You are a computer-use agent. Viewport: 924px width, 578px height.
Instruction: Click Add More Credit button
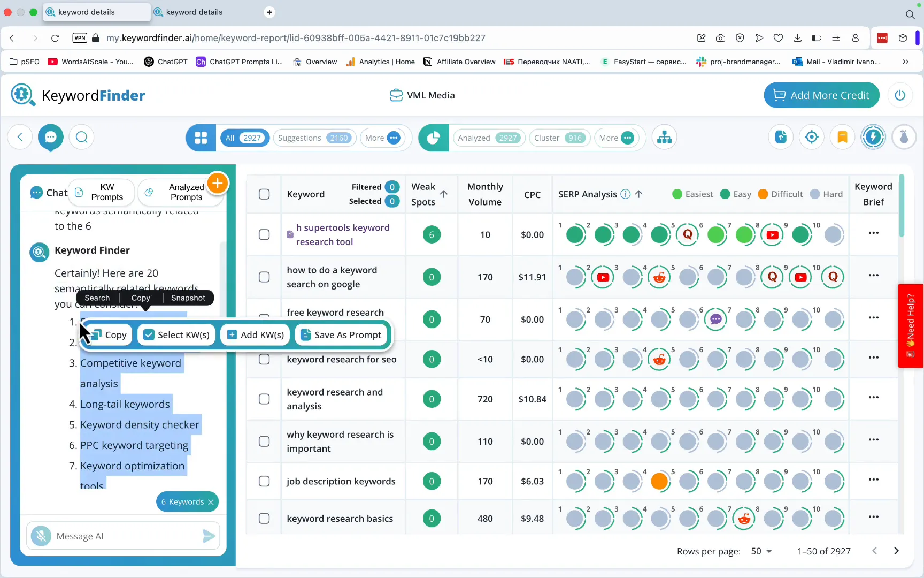pos(821,95)
